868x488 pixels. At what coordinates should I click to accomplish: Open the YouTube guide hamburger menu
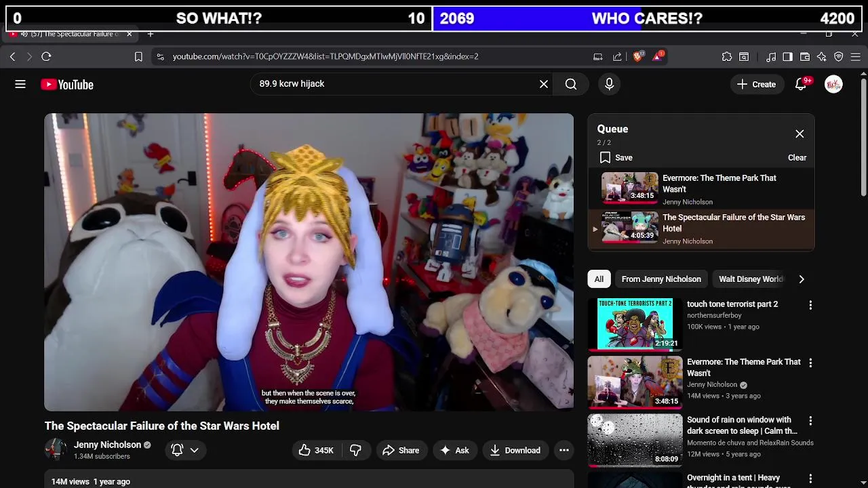click(20, 84)
